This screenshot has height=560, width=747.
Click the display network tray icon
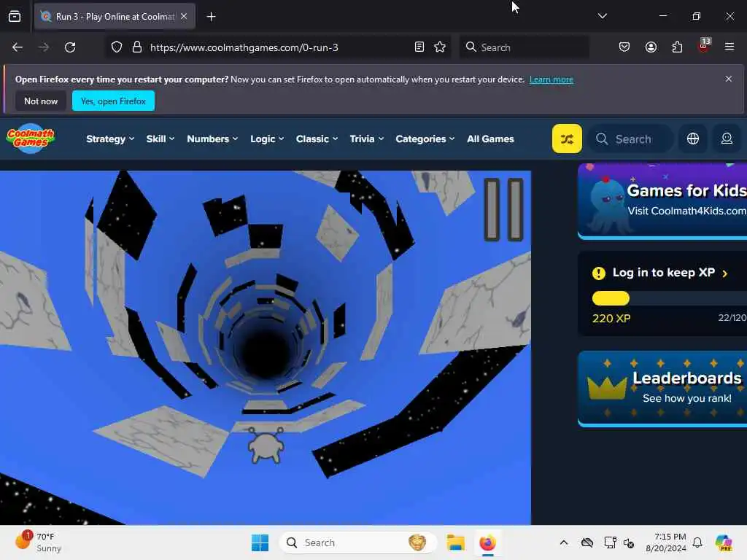(x=610, y=542)
